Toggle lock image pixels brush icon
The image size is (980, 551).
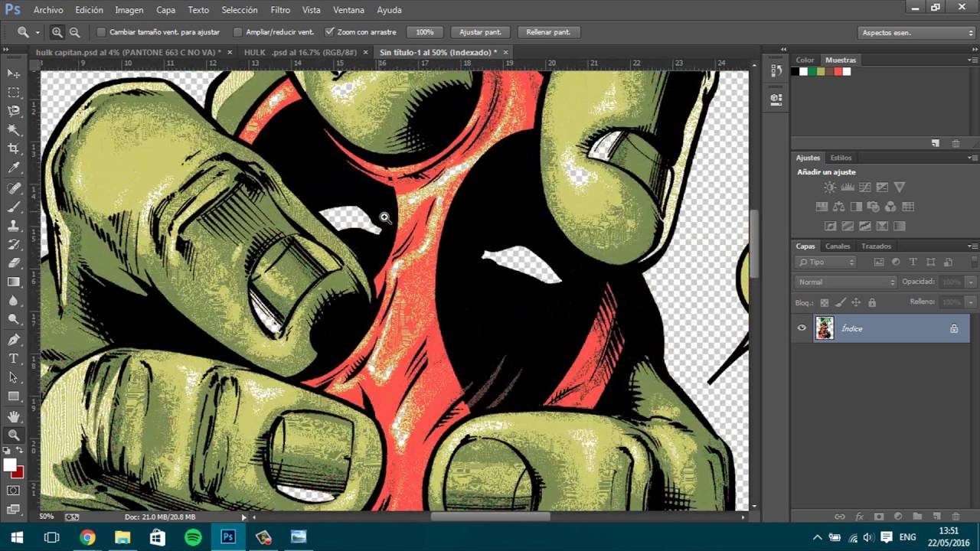[x=839, y=302]
